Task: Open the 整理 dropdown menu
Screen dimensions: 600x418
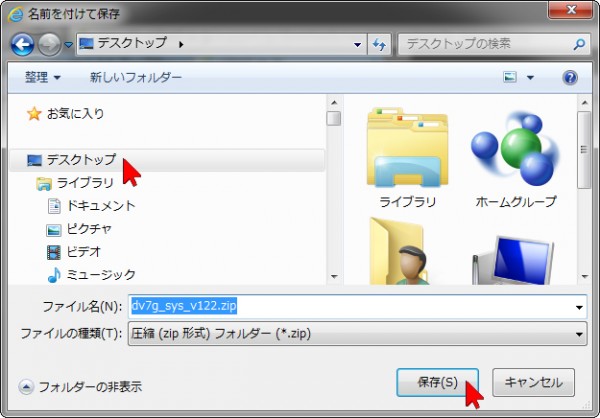Action: pos(43,77)
